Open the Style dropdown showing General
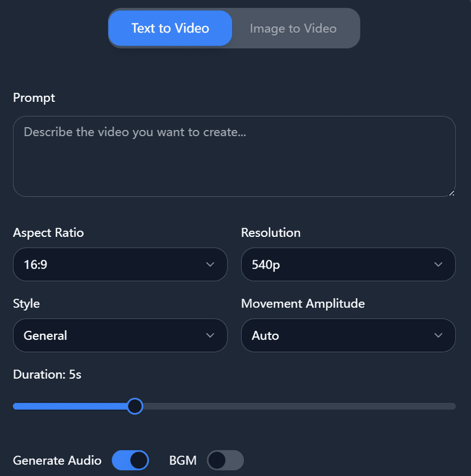This screenshot has width=471, height=476. tap(119, 335)
